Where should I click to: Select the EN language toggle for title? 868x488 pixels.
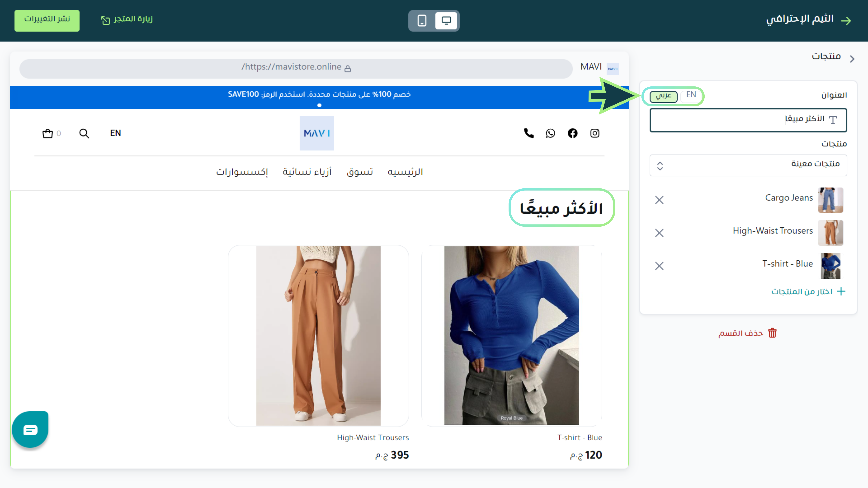tap(691, 95)
